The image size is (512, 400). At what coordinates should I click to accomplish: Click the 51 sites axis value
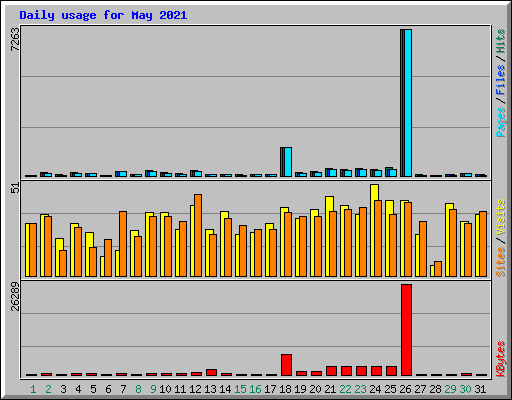coord(15,188)
